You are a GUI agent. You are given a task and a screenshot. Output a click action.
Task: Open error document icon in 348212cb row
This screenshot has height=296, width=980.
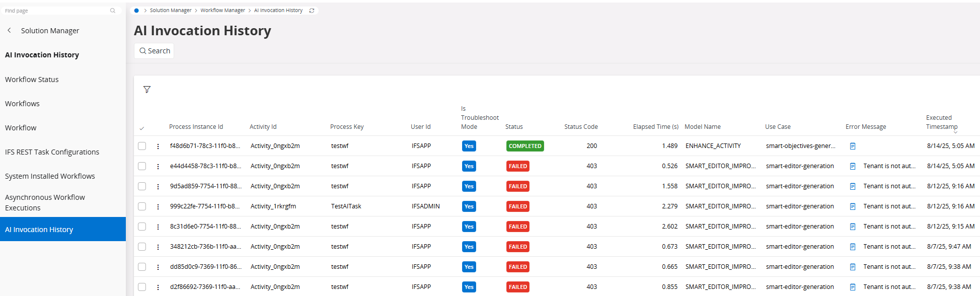(853, 247)
